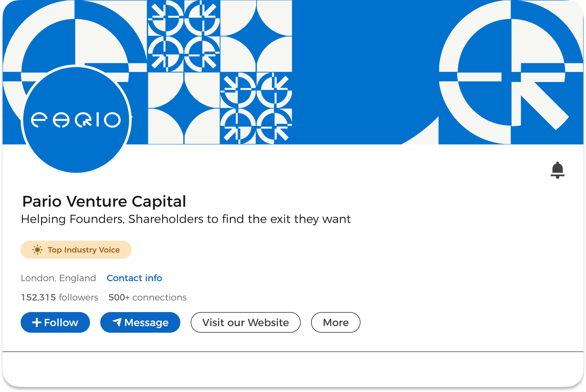This screenshot has height=392, width=586.
Task: Click the Top Industry Voice badge
Action: pyautogui.click(x=76, y=249)
